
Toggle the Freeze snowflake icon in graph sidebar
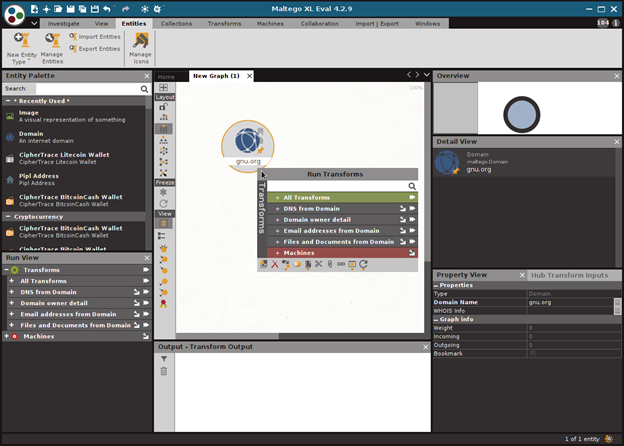163,192
